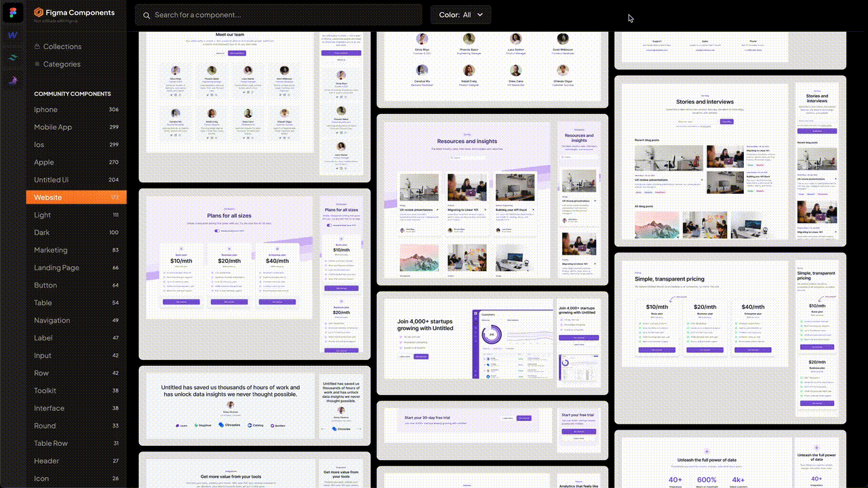Open the Marketing category
Screen dimensions: 868x488
click(x=76, y=250)
